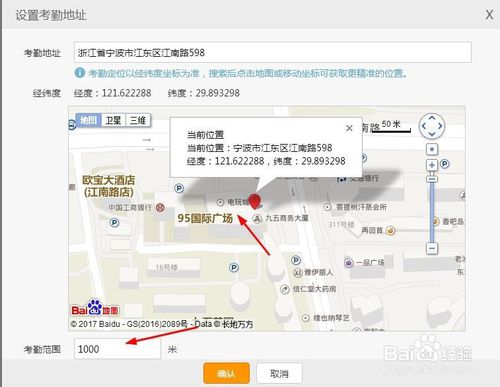Click the 香吧岛 food marker icon
Screen dimensions: 500x387
435,221
